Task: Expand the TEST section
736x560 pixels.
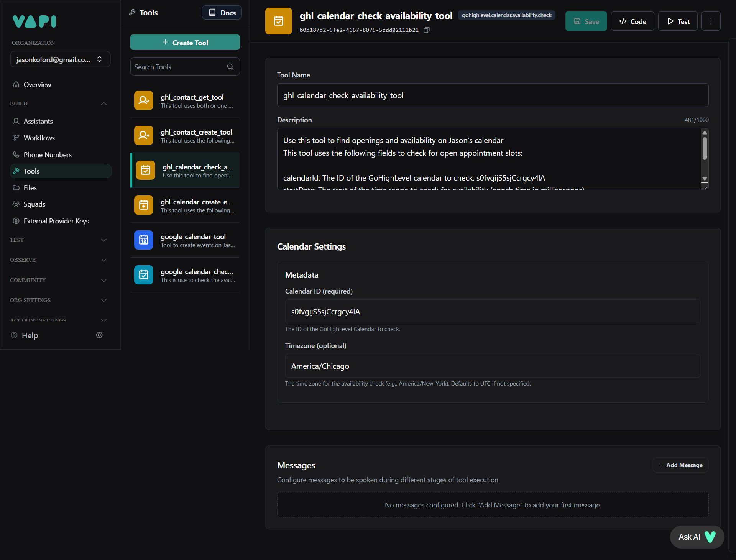Action: pyautogui.click(x=103, y=240)
